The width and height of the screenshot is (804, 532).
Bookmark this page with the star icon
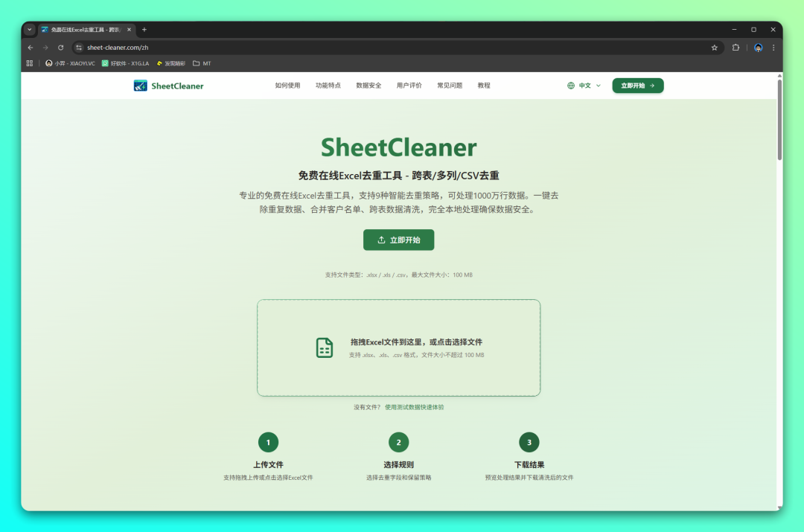pyautogui.click(x=714, y=48)
